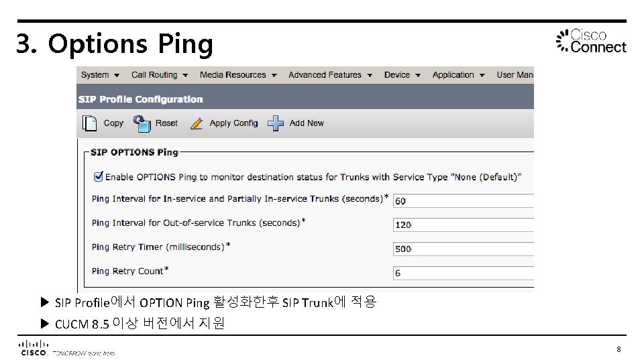This screenshot has width=644, height=362.
Task: Open the System menu
Action: tap(100, 74)
